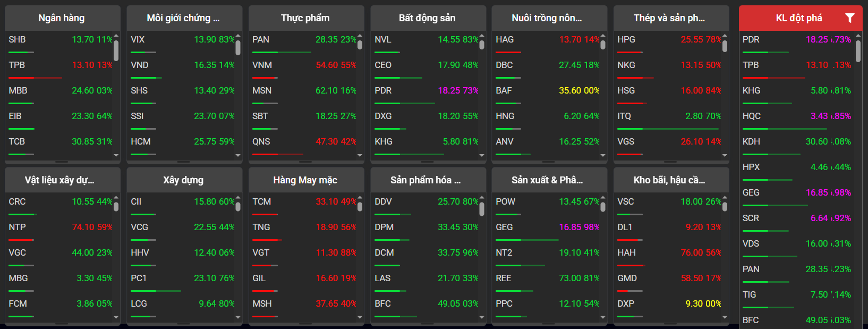
Task: Select HAG stock at 13.70
Action: point(547,43)
